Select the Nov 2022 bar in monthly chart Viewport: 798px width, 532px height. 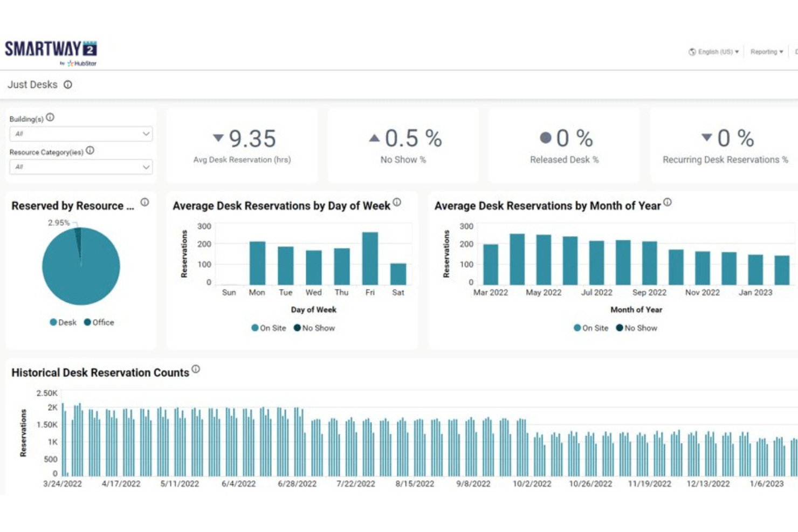(703, 268)
